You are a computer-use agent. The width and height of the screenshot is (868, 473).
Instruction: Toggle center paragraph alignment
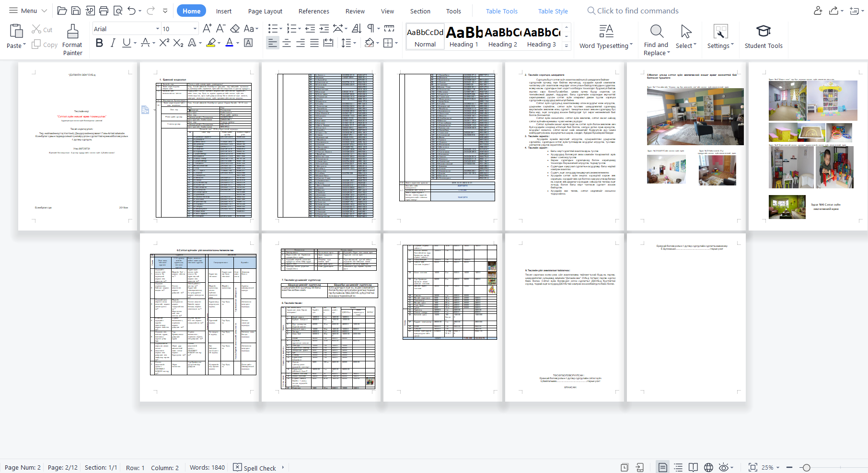[x=287, y=43]
